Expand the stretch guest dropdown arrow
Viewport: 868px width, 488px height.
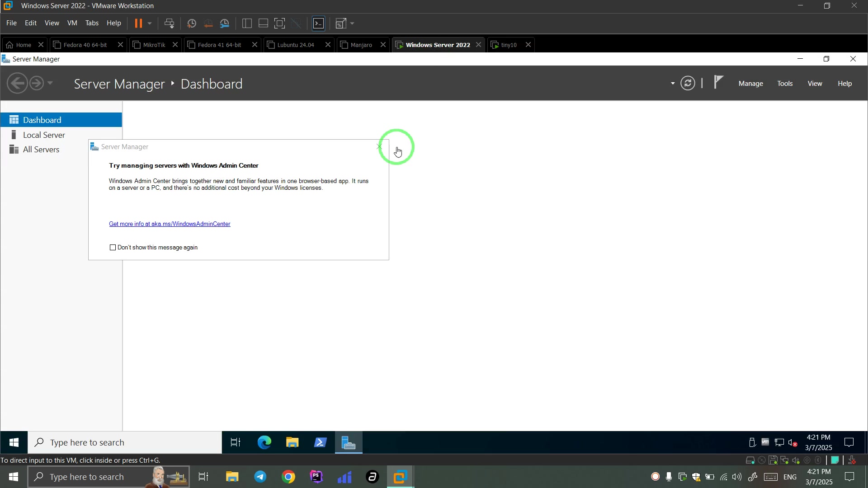[353, 23]
